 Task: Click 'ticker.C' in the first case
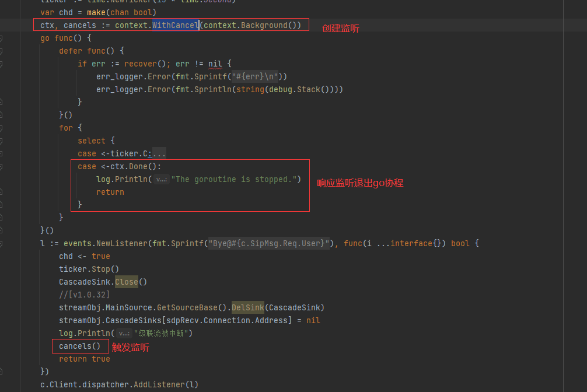[129, 154]
